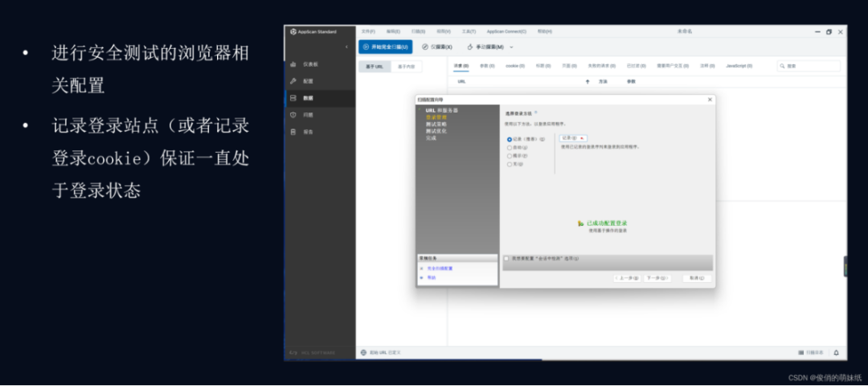This screenshot has height=386, width=868.
Task: Open the 报告 reports sidebar item
Action: pyautogui.click(x=320, y=132)
